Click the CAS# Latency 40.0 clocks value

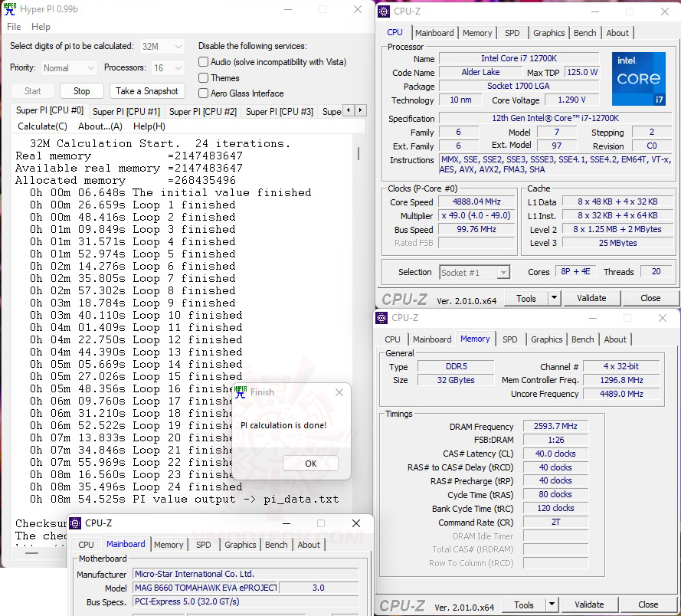[555, 454]
